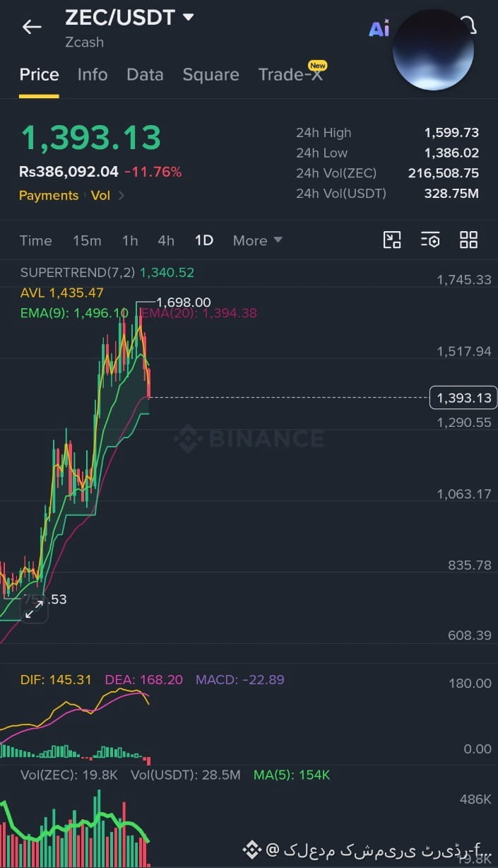
Task: Select the Time chart view
Action: pos(36,240)
